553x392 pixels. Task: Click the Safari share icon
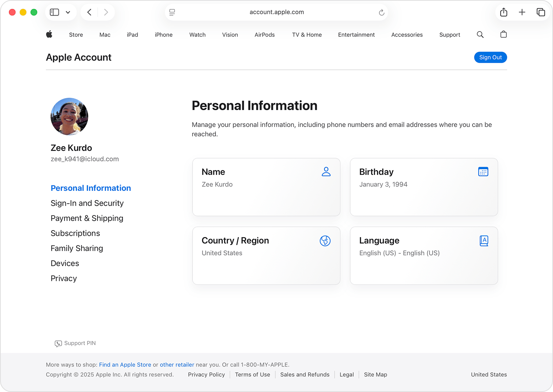click(x=503, y=12)
